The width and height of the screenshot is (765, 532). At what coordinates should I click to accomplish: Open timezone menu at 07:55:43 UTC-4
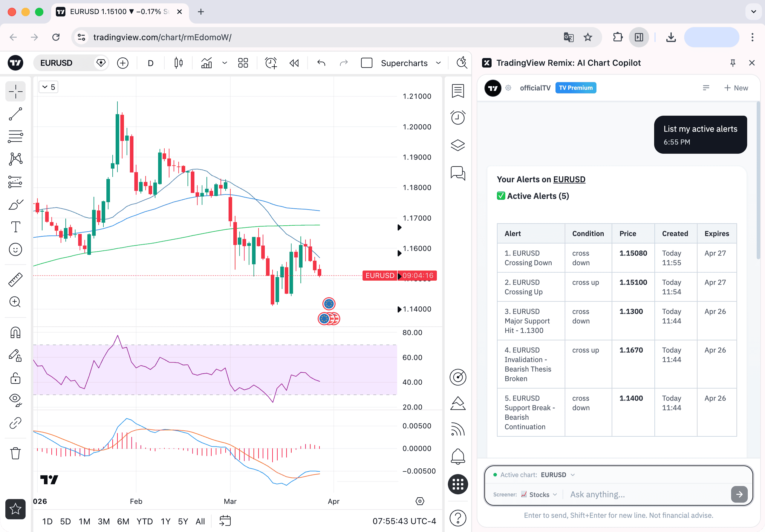[x=404, y=521]
